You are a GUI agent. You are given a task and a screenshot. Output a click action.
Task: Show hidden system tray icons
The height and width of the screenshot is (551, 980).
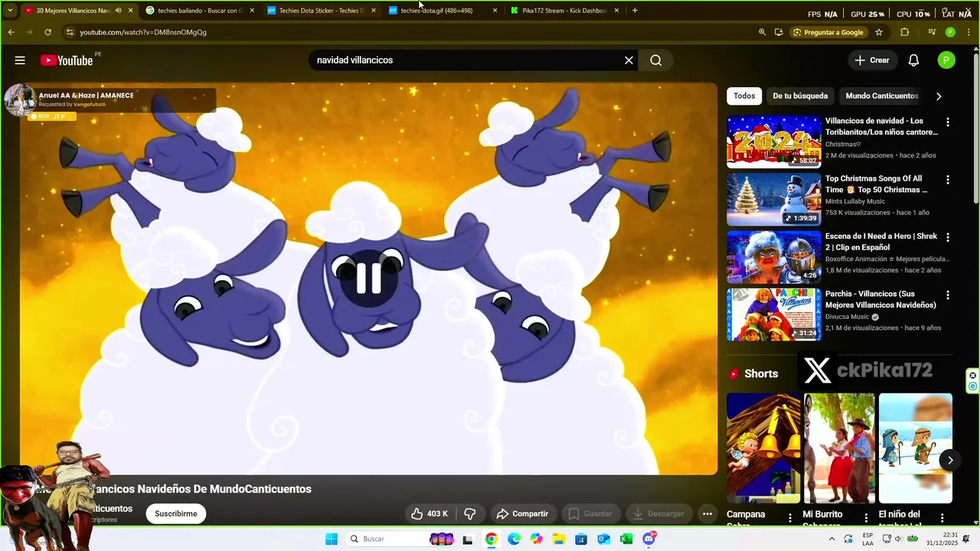831,539
